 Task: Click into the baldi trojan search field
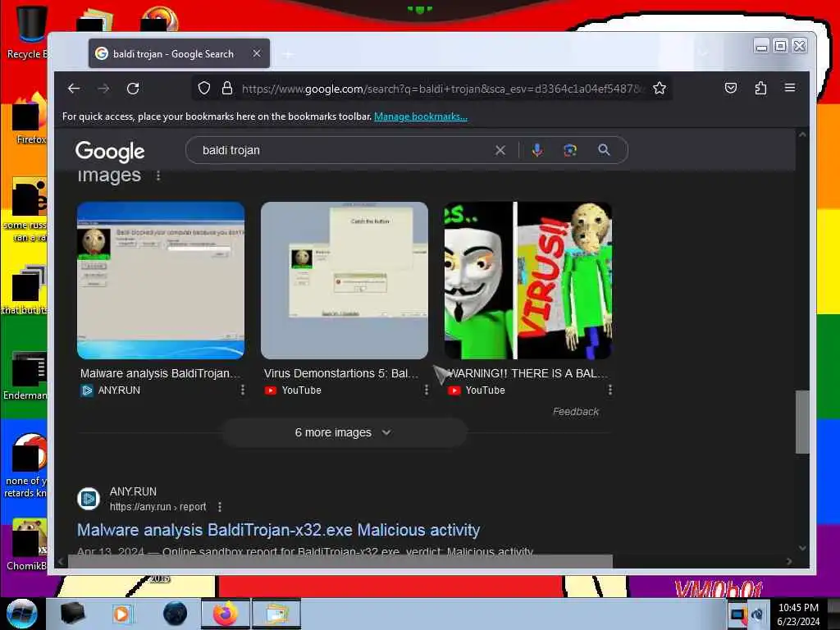pyautogui.click(x=343, y=151)
